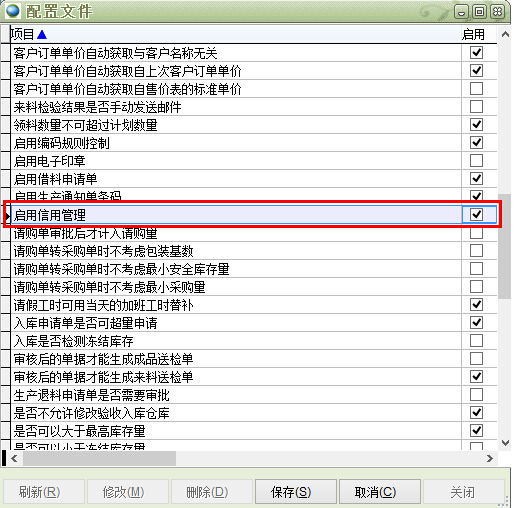Click the vertical scrollbar down arrow
515x508 pixels.
point(505,443)
